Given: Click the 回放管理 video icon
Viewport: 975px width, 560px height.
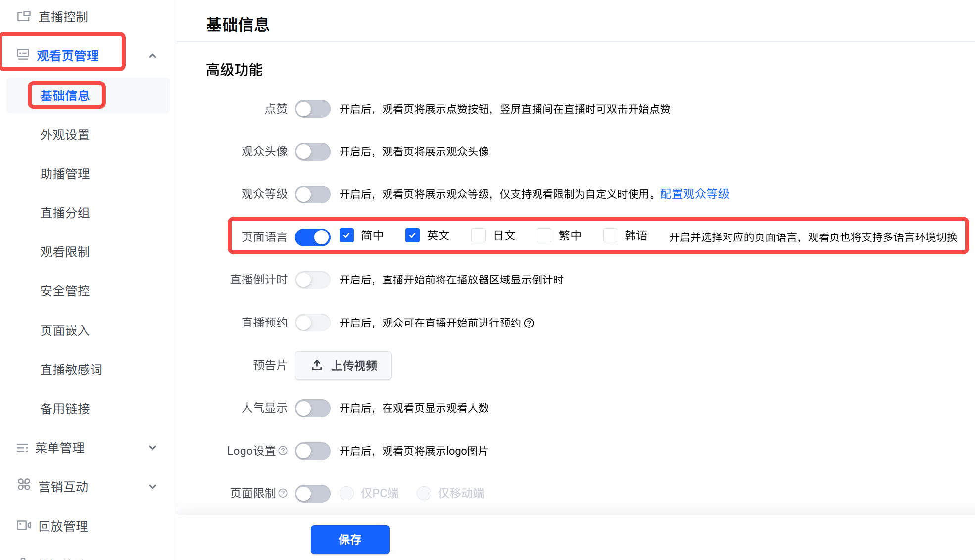Looking at the screenshot, I should pyautogui.click(x=24, y=525).
